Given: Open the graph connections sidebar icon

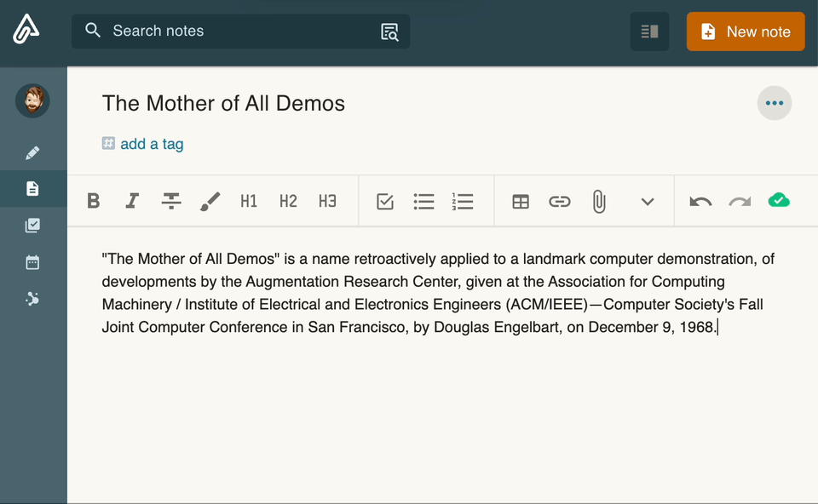Looking at the screenshot, I should coord(32,299).
